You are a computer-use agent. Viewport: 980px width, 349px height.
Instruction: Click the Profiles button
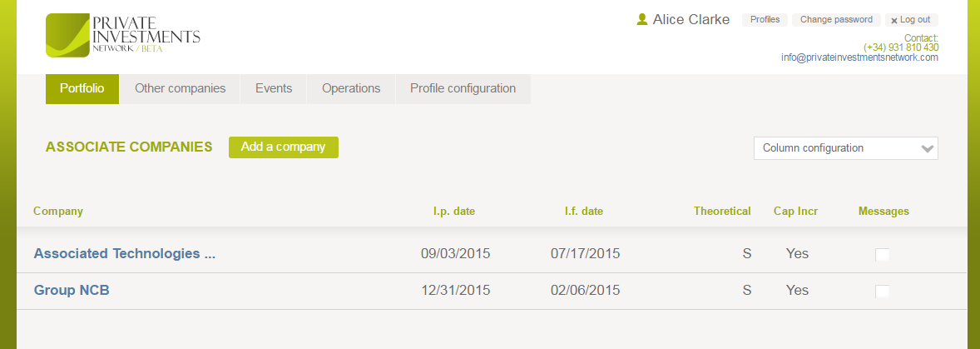tap(765, 20)
